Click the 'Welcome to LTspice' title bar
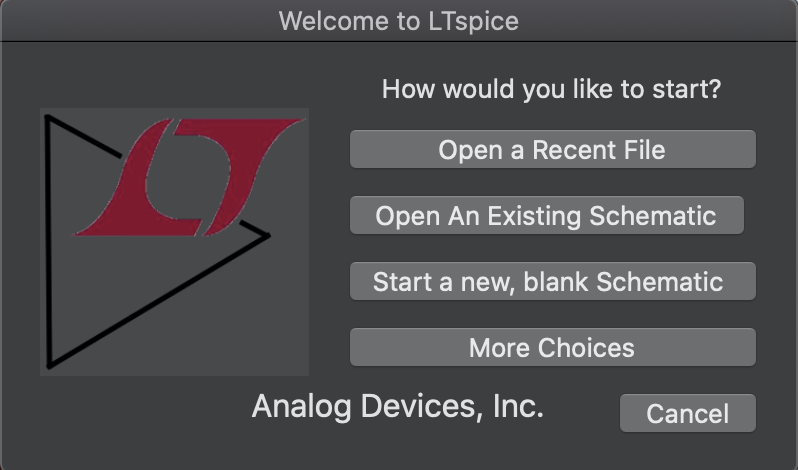This screenshot has height=470, width=798. [399, 21]
